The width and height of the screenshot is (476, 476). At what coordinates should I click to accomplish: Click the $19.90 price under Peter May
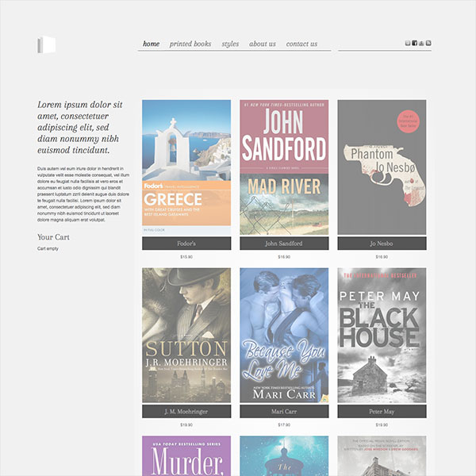pyautogui.click(x=382, y=424)
